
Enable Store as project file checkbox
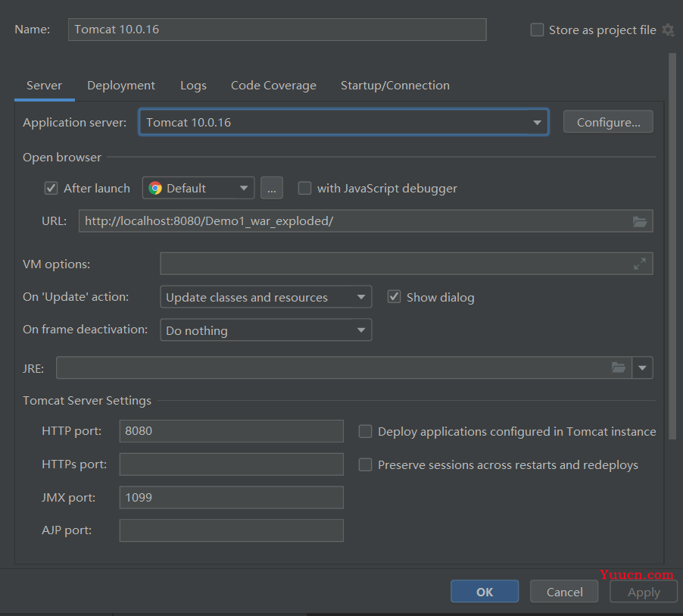[x=537, y=30]
